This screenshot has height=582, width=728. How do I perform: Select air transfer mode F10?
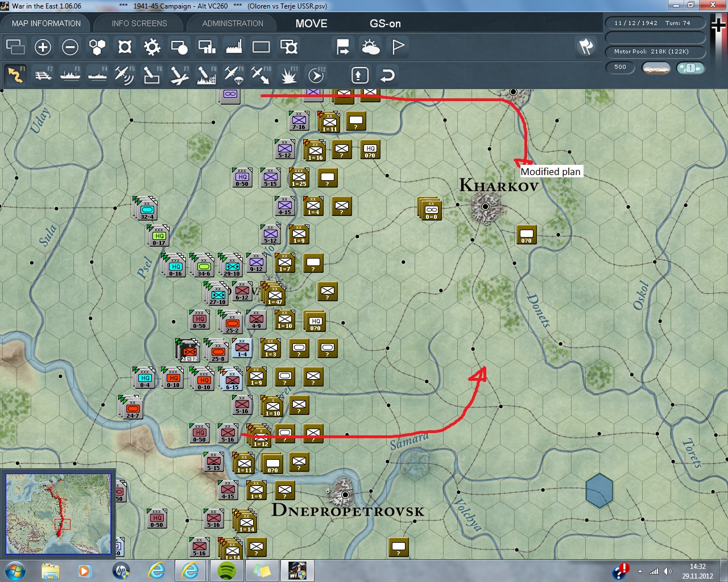pos(261,75)
